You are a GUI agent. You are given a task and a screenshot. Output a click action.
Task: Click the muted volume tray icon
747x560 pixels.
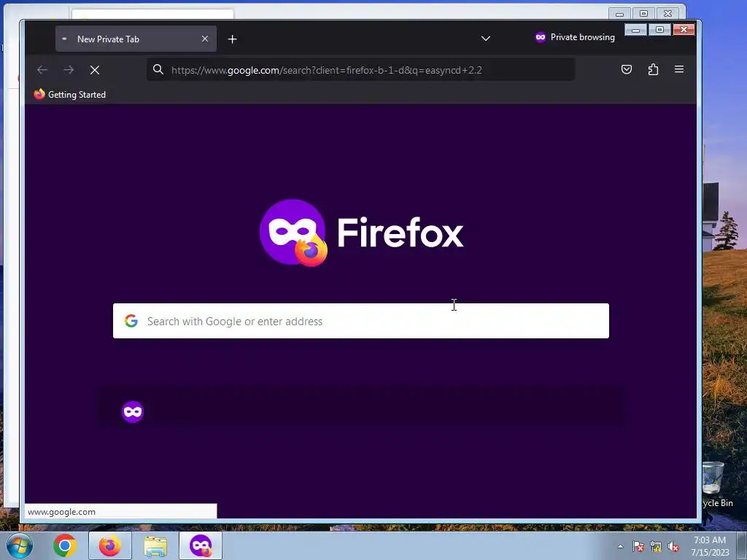click(x=673, y=547)
